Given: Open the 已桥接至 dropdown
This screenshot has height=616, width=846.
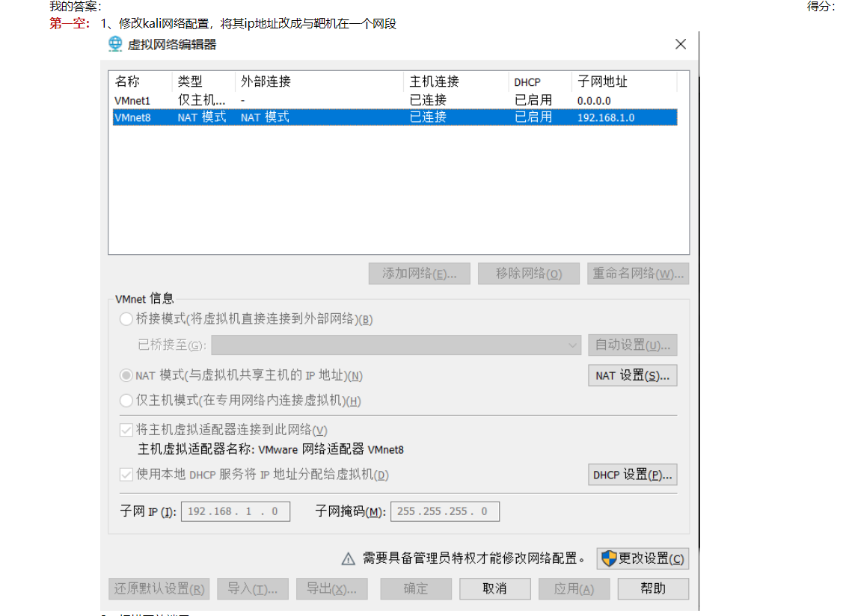Looking at the screenshot, I should coord(396,345).
